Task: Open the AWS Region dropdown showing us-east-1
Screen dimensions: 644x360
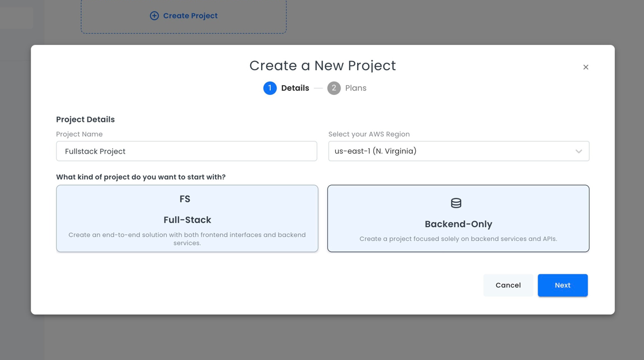Action: [448, 151]
